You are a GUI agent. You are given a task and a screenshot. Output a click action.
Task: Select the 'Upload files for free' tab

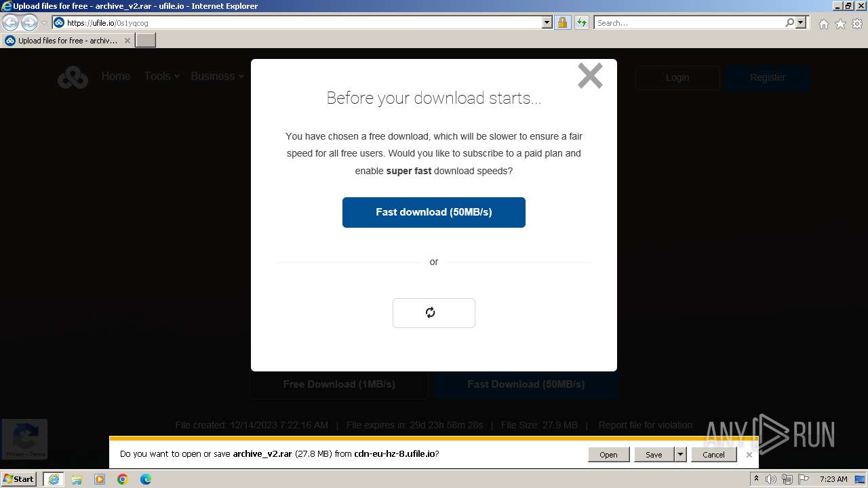(x=68, y=41)
